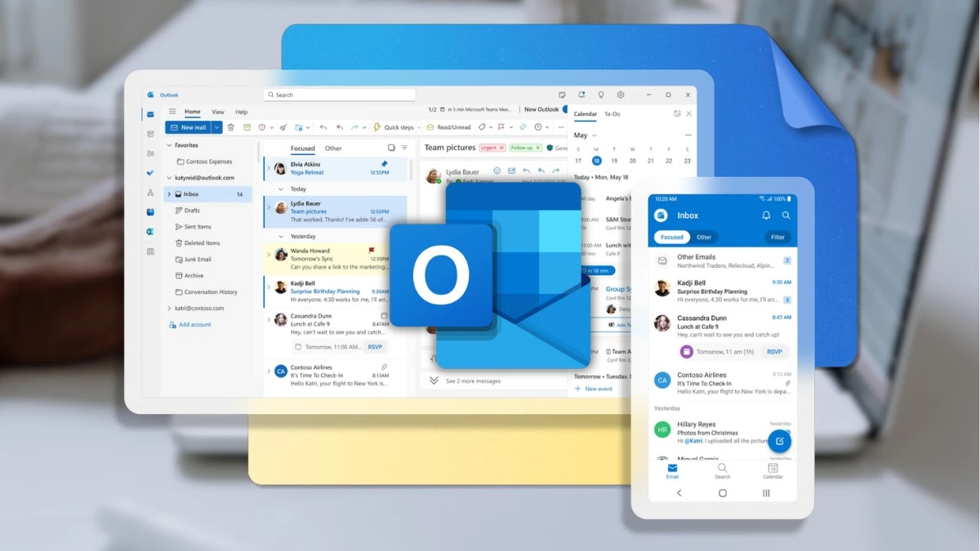The width and height of the screenshot is (980, 551).
Task: Switch to the View ribbon tab
Action: (218, 112)
